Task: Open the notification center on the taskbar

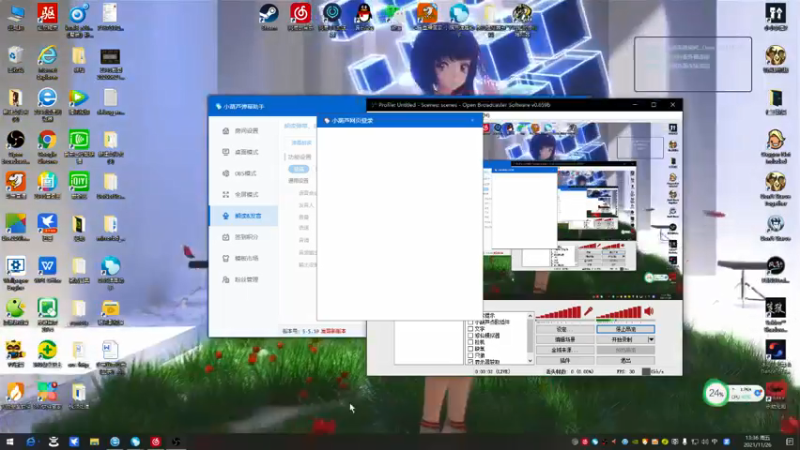Action: [790, 441]
